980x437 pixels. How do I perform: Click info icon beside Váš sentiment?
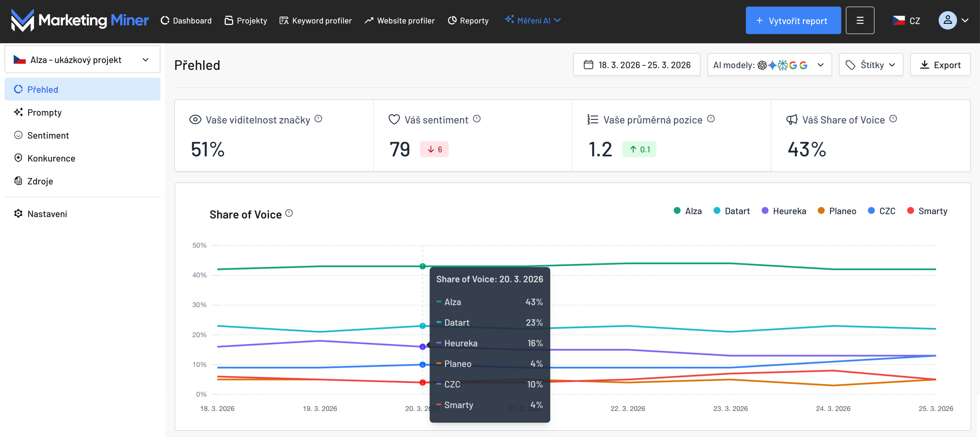click(477, 119)
